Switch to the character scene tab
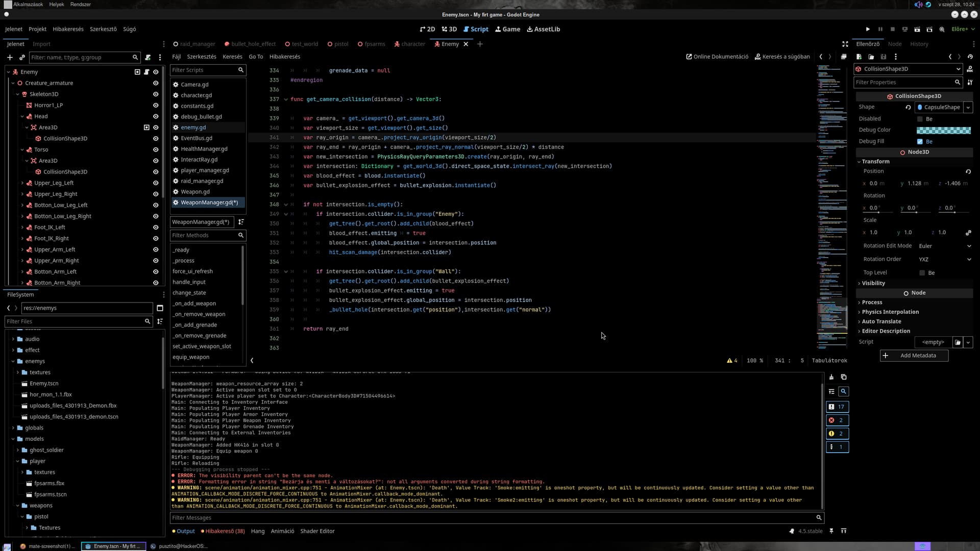This screenshot has height=551, width=980. 410,44
